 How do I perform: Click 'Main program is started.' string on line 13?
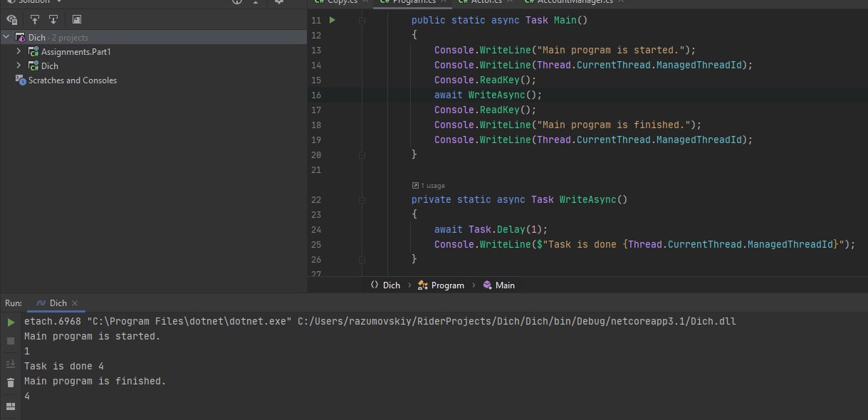610,50
